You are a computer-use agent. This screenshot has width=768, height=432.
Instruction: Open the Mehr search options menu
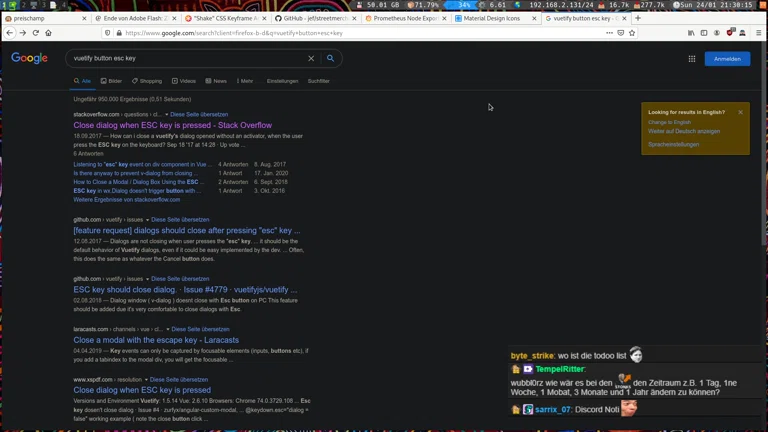click(244, 81)
